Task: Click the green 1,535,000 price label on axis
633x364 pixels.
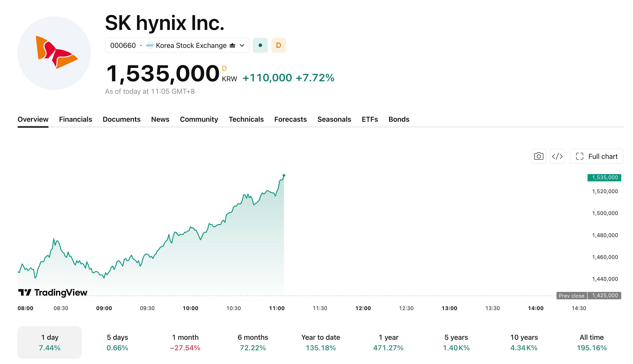Action: [604, 177]
